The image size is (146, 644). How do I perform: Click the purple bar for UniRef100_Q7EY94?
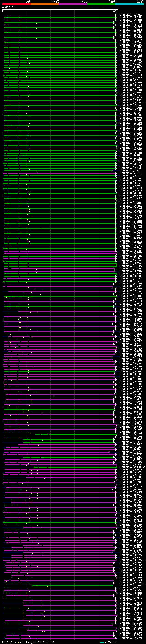click(x=67, y=312)
